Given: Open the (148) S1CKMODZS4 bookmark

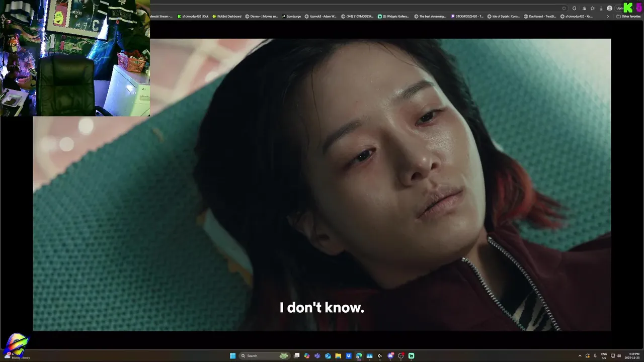Looking at the screenshot, I should tap(357, 16).
